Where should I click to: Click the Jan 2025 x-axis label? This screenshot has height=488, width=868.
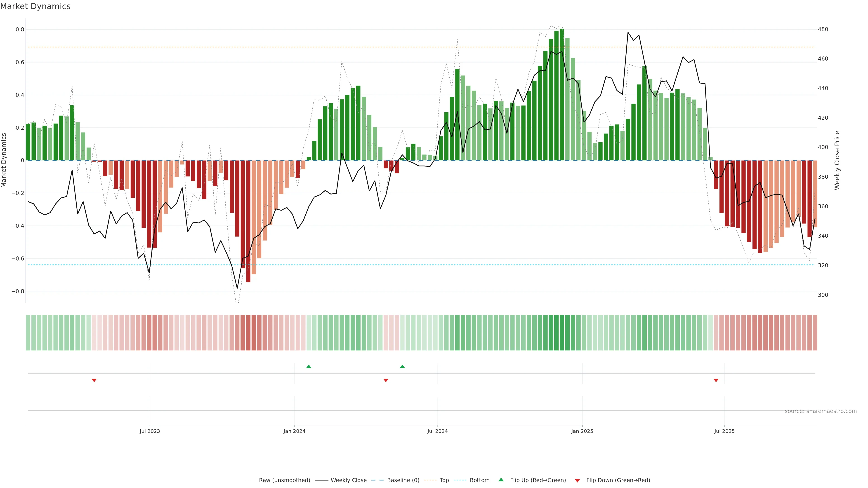(x=582, y=431)
